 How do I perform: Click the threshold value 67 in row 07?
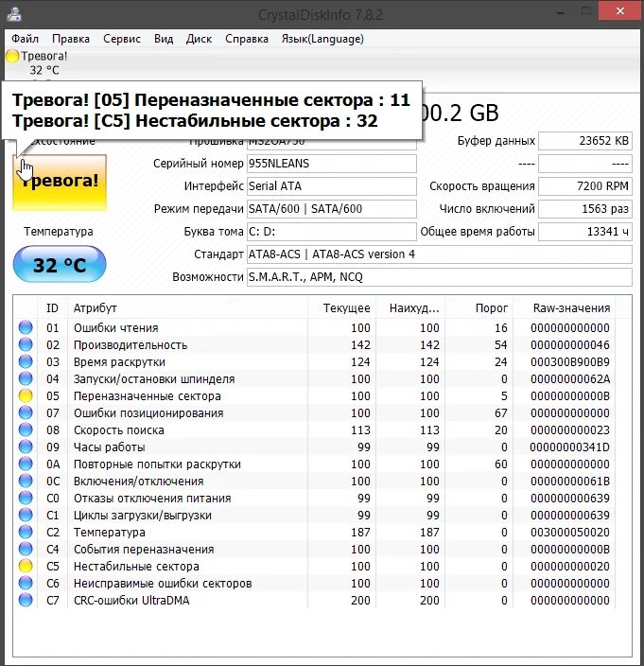pyautogui.click(x=501, y=412)
